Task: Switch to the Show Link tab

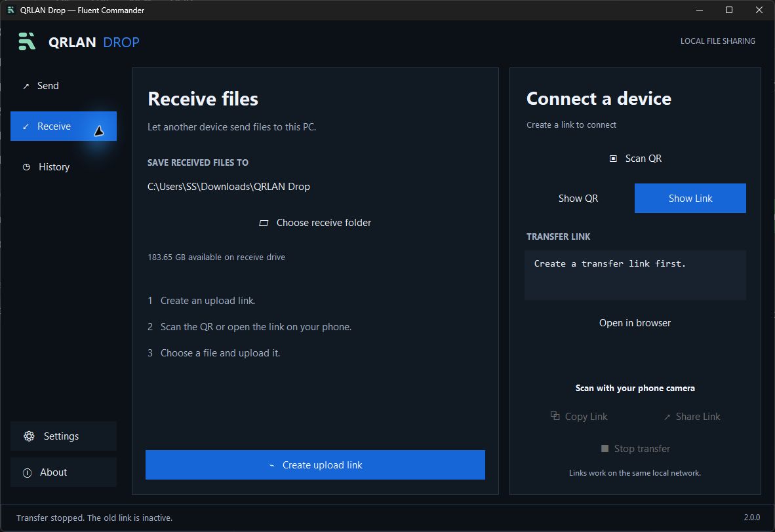Action: click(690, 198)
